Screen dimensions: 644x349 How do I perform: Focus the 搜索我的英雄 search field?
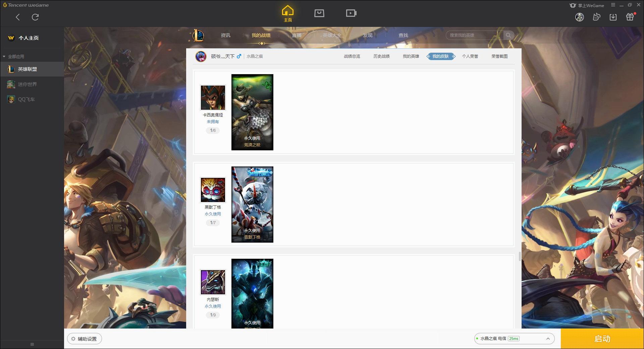coord(475,35)
